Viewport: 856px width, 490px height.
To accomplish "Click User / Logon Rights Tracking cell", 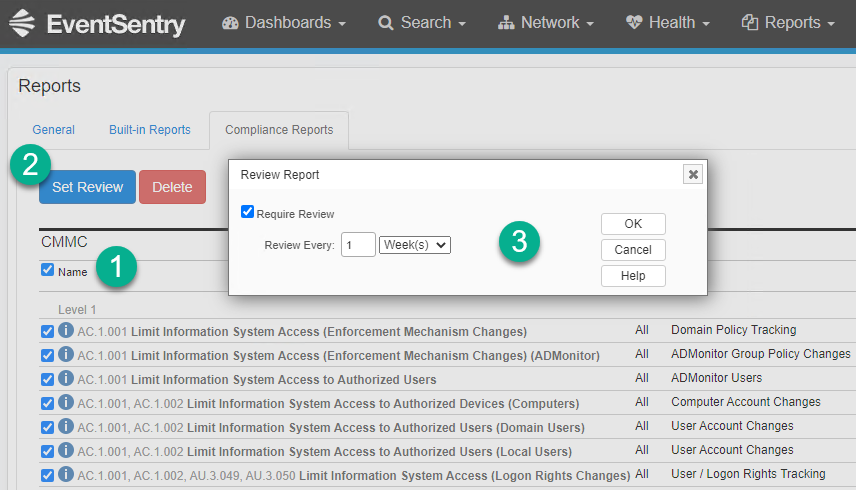I will pos(748,474).
